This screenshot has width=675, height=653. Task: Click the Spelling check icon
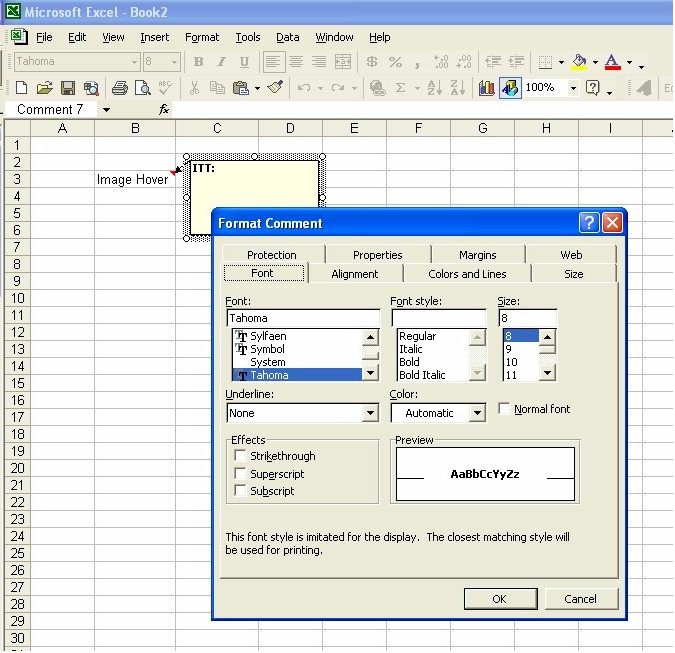(x=165, y=88)
